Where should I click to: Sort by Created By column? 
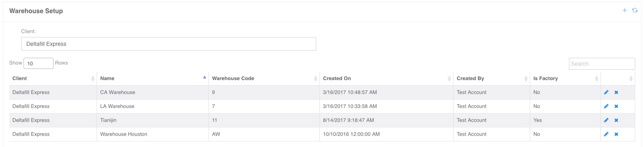pos(491,78)
